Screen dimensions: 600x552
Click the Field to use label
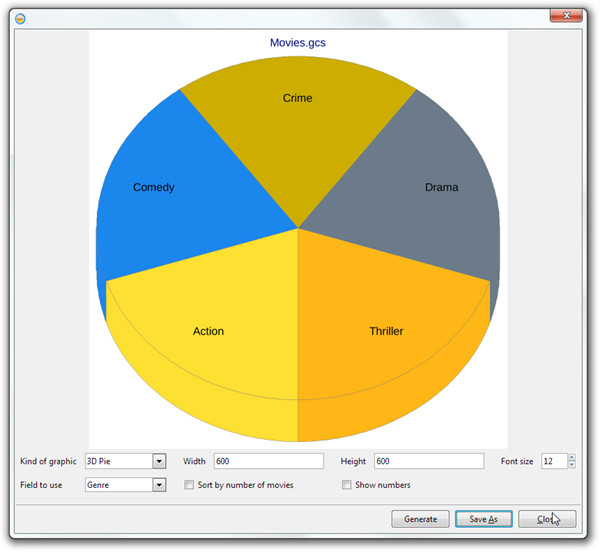[x=41, y=485]
